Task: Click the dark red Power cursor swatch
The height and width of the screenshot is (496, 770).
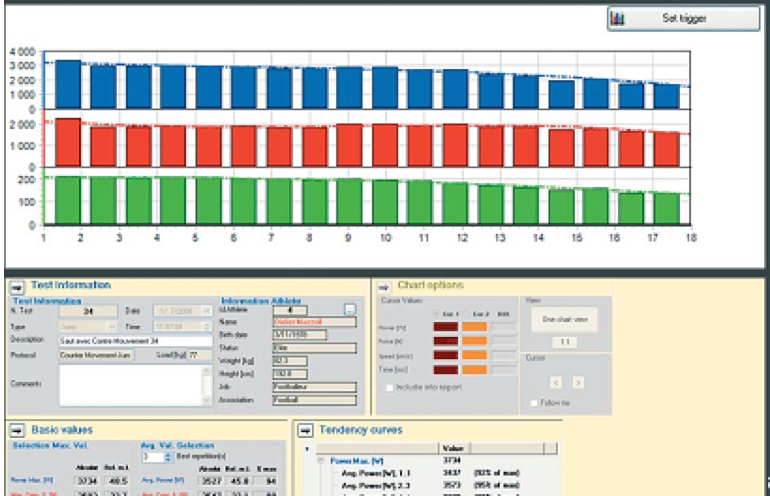Action: point(444,324)
